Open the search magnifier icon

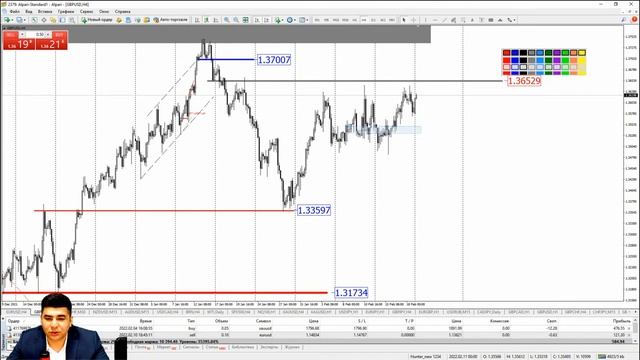tap(623, 20)
